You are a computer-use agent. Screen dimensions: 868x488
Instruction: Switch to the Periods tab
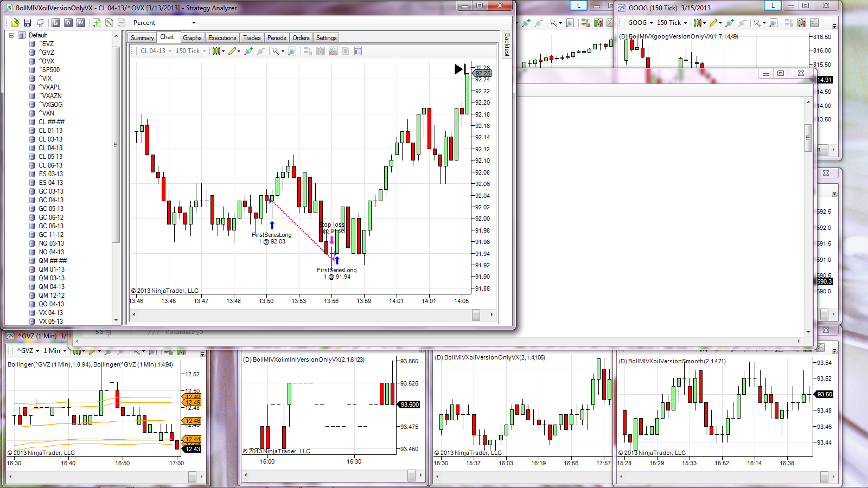[277, 38]
